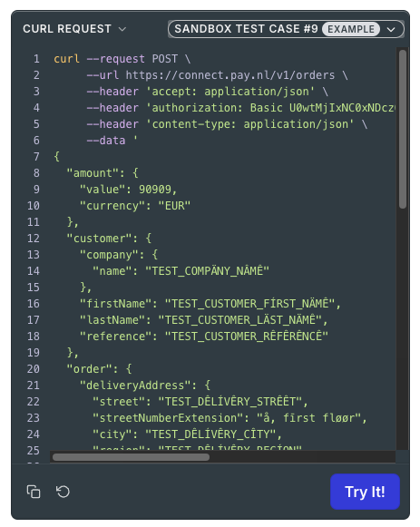This screenshot has width=420, height=527.
Task: Click the lastName value in code
Action: point(240,320)
